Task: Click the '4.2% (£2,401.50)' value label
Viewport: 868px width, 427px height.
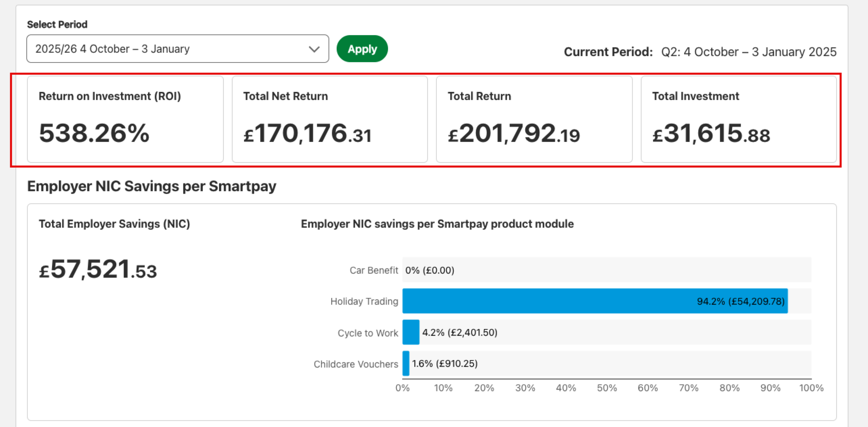Action: coord(460,332)
